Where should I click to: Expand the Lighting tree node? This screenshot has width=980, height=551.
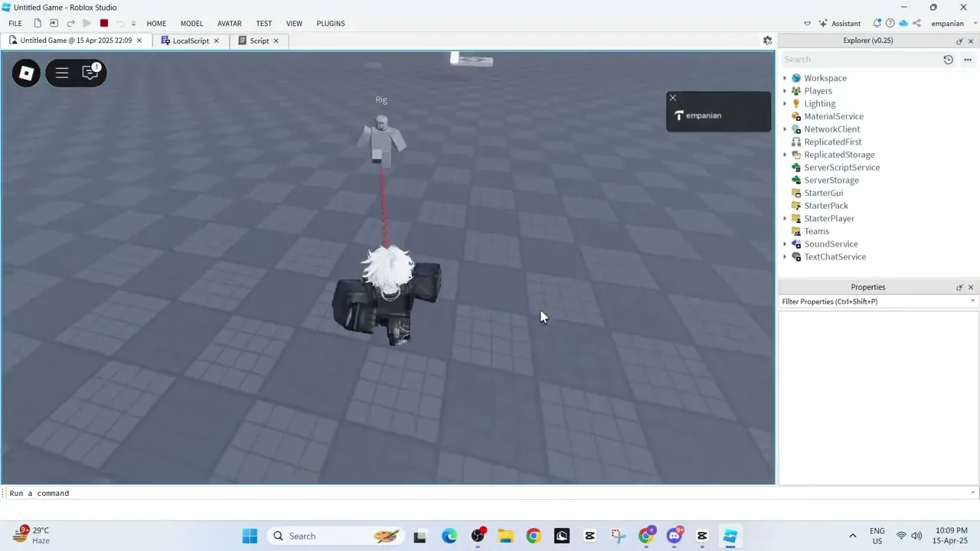coord(785,104)
